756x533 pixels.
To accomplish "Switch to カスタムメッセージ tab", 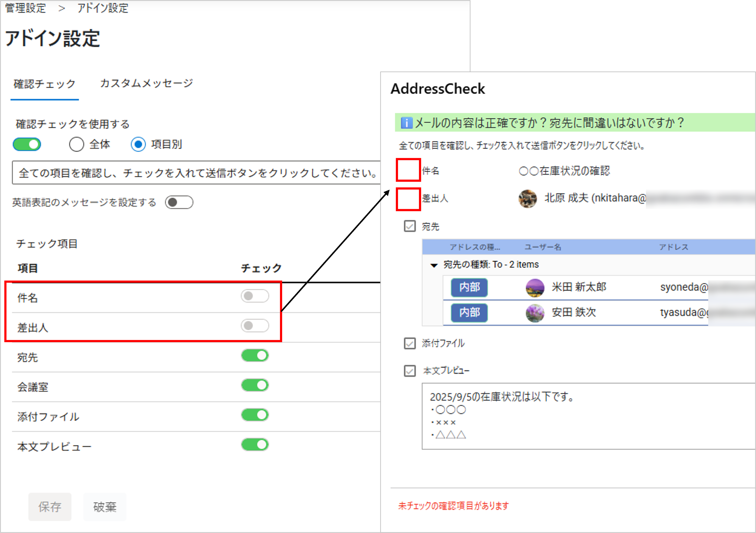I will (146, 83).
